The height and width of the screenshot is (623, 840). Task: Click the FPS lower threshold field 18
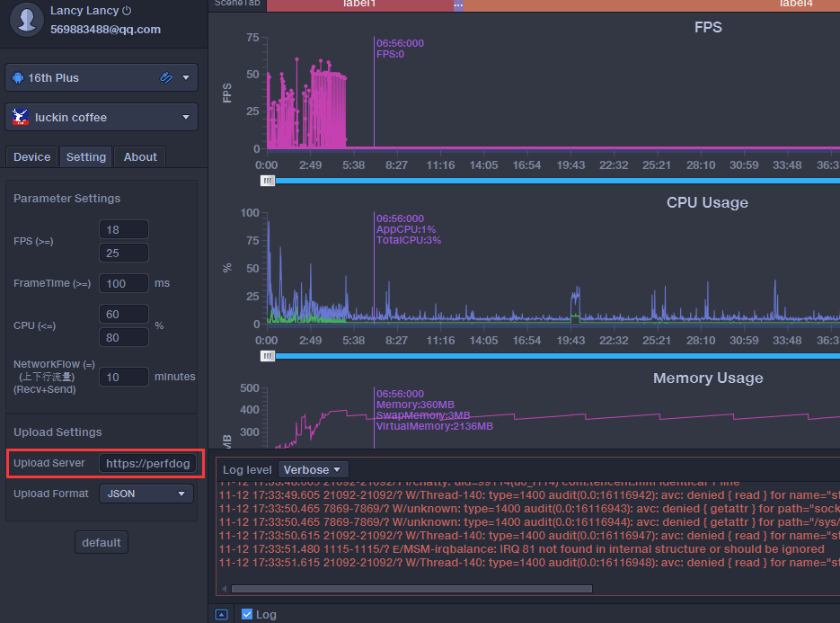124,229
